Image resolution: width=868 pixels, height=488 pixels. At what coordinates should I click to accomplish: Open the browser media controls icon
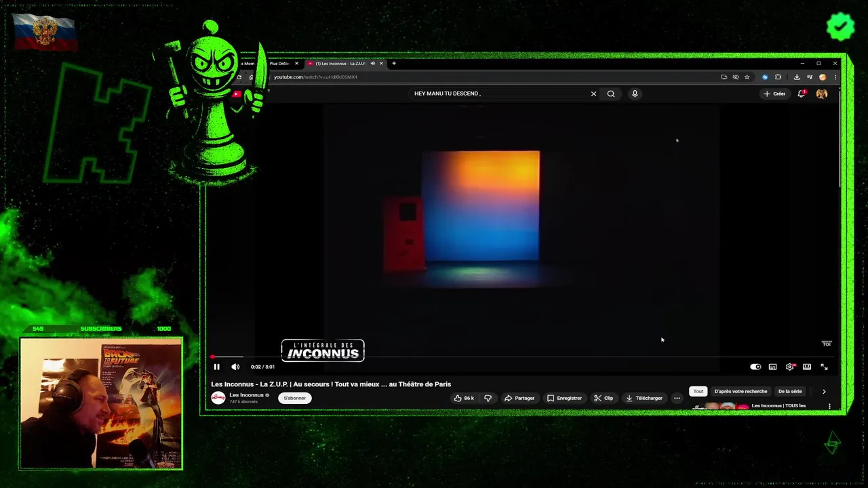click(809, 77)
